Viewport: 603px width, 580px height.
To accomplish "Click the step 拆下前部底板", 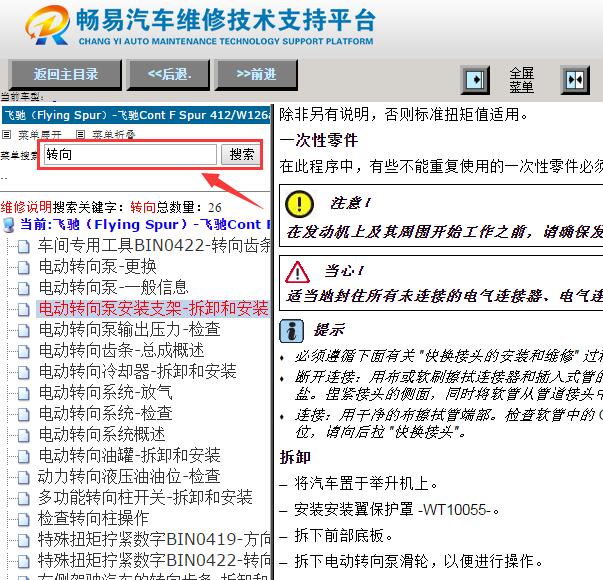I will (x=343, y=535).
